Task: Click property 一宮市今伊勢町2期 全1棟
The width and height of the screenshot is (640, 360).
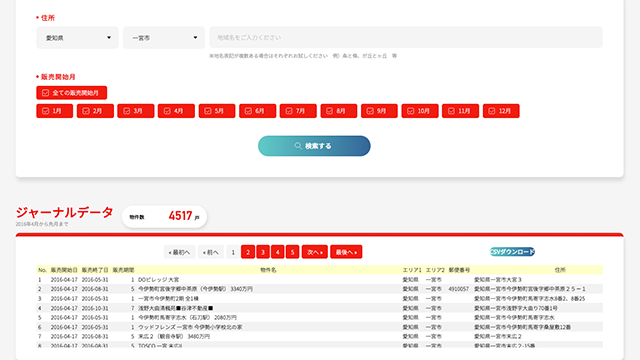Action: (168, 298)
